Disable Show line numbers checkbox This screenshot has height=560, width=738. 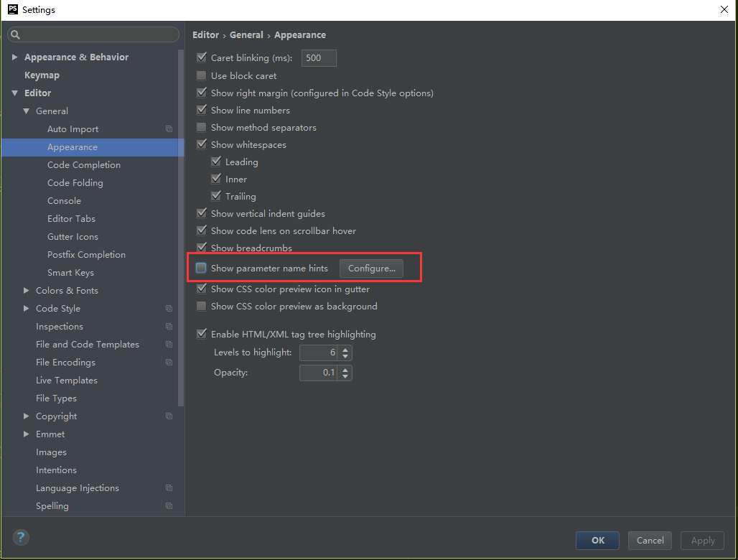pyautogui.click(x=202, y=111)
